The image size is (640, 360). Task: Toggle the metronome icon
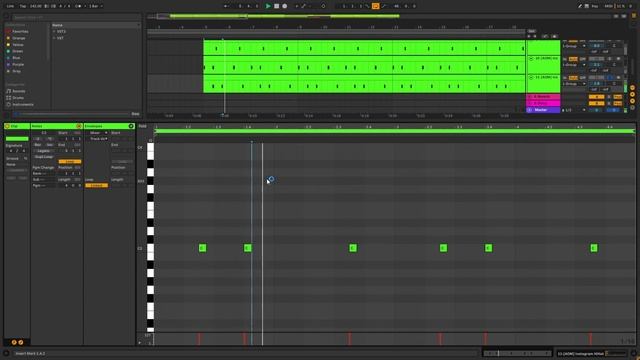click(x=78, y=6)
